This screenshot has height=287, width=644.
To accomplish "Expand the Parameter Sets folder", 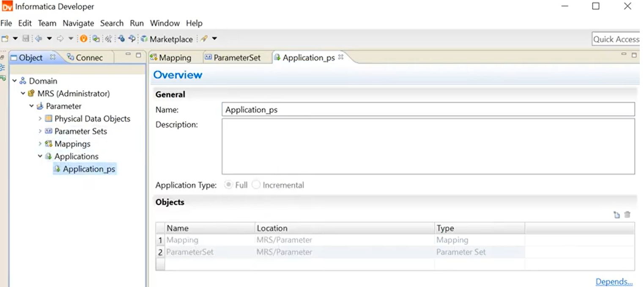I will click(x=40, y=131).
